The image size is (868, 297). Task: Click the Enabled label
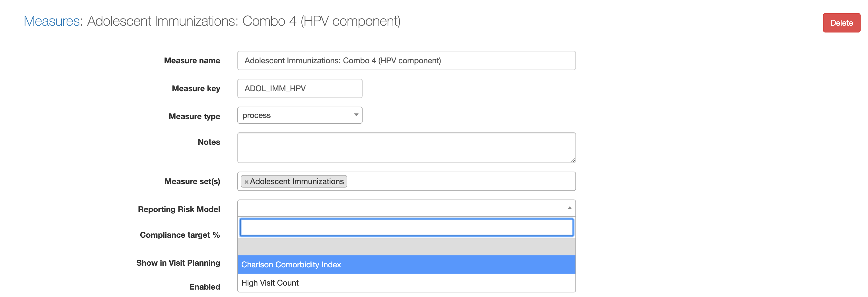pyautogui.click(x=205, y=287)
